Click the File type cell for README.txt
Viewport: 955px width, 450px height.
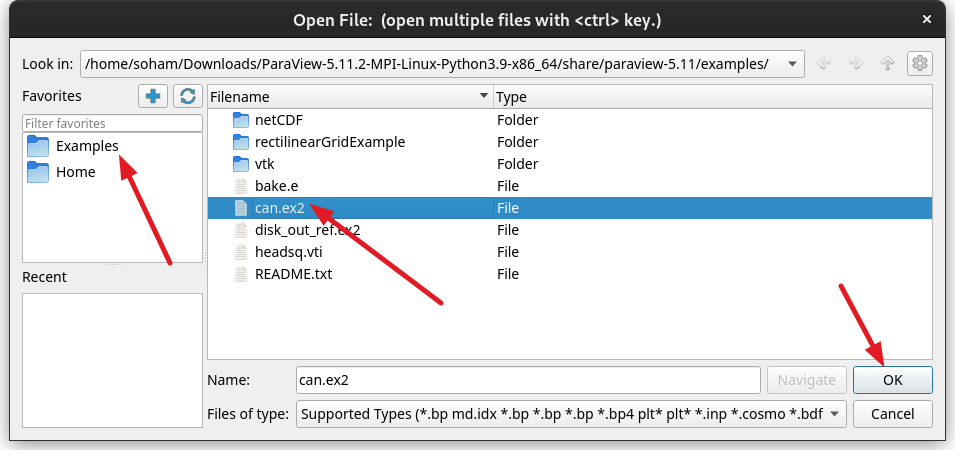[x=508, y=273]
